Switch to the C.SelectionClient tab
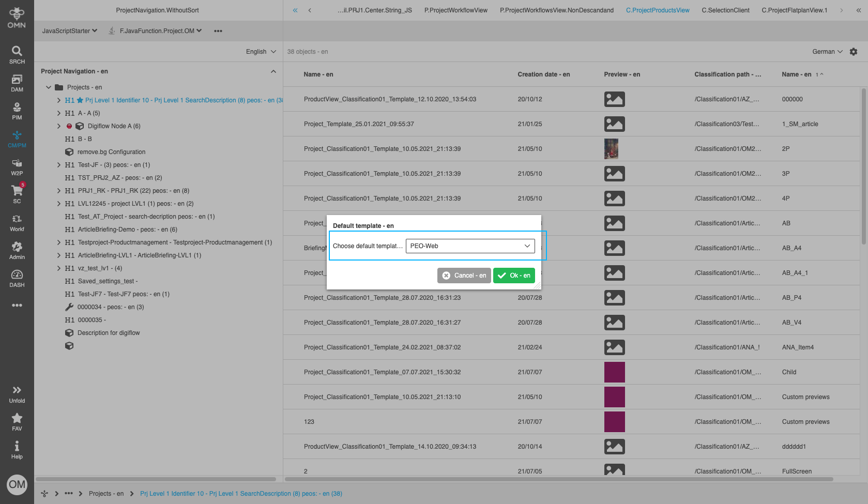 pyautogui.click(x=725, y=10)
